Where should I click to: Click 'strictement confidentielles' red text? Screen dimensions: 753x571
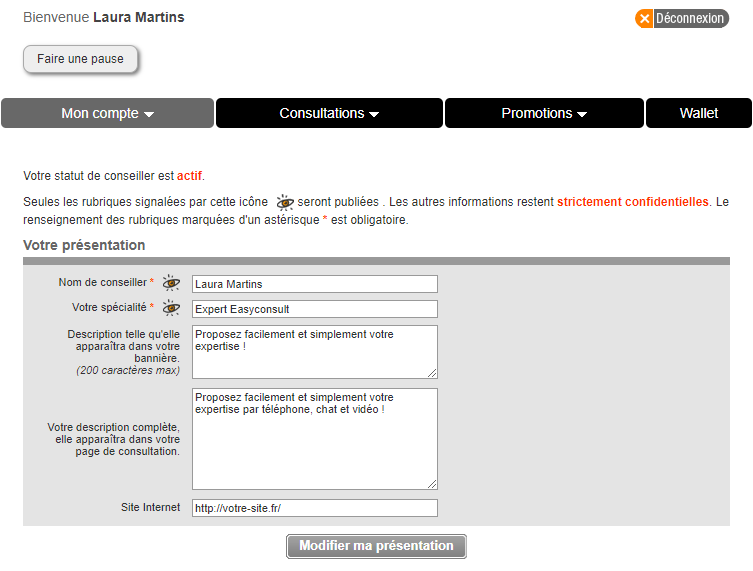point(633,202)
